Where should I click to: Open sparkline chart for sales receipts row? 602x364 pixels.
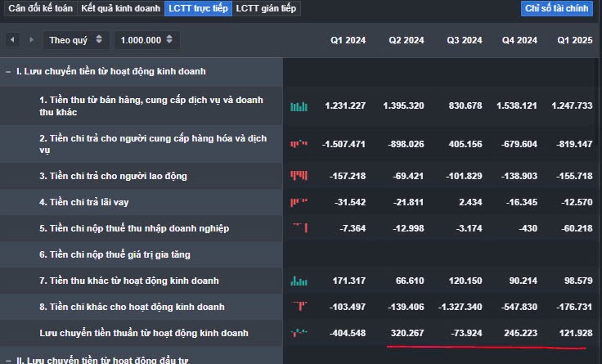click(299, 106)
